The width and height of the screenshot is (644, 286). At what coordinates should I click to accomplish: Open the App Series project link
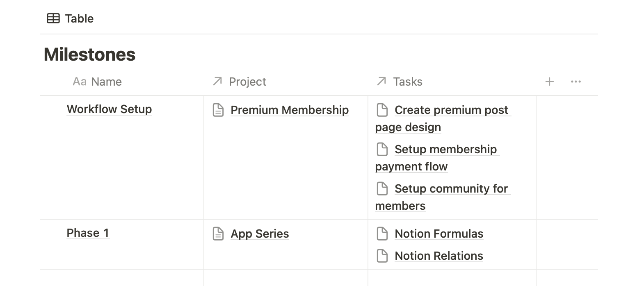(x=260, y=234)
